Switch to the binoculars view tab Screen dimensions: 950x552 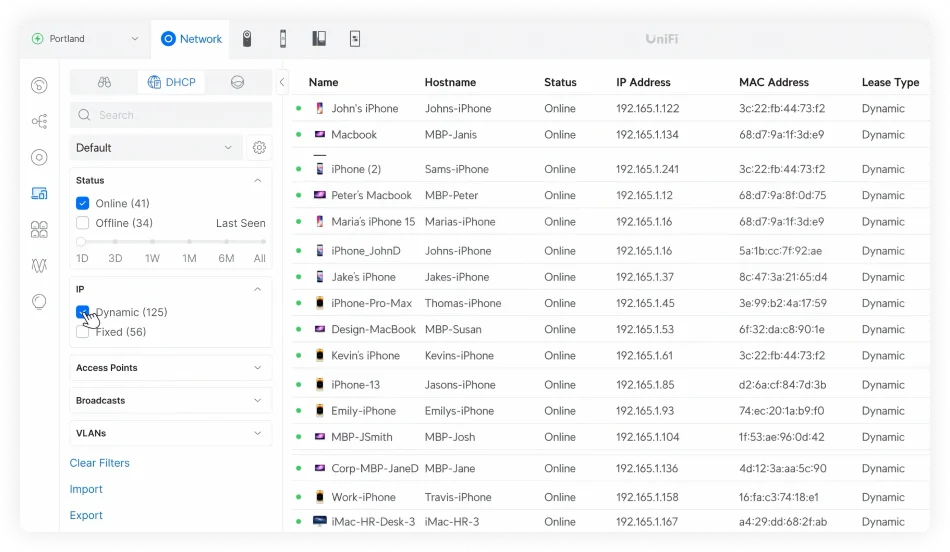(104, 82)
